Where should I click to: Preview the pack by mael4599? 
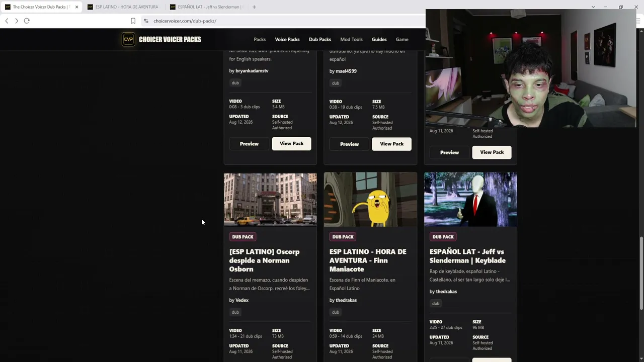point(349,144)
